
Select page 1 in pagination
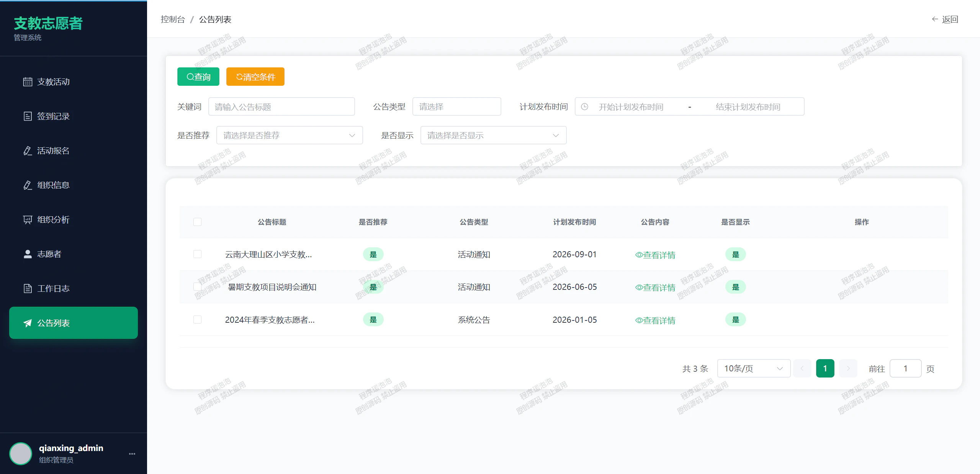pos(825,368)
